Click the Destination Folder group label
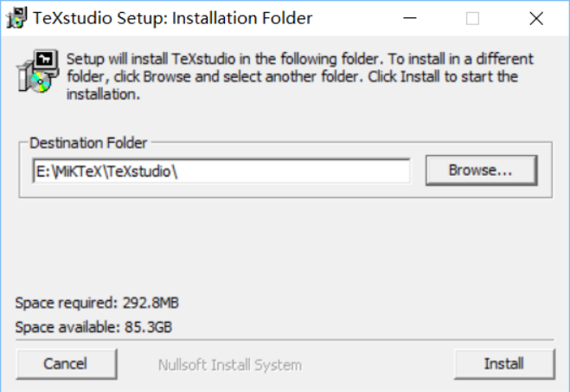This screenshot has width=570, height=392. [x=88, y=143]
